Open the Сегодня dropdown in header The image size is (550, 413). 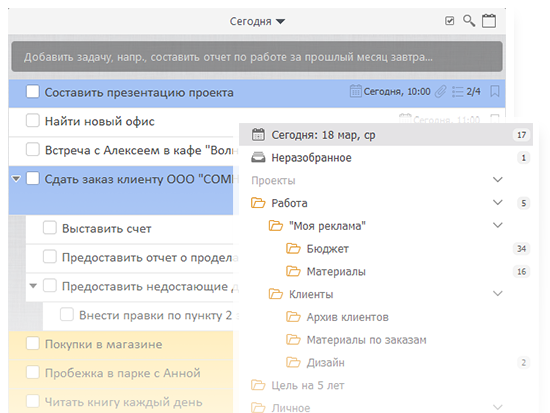(257, 21)
